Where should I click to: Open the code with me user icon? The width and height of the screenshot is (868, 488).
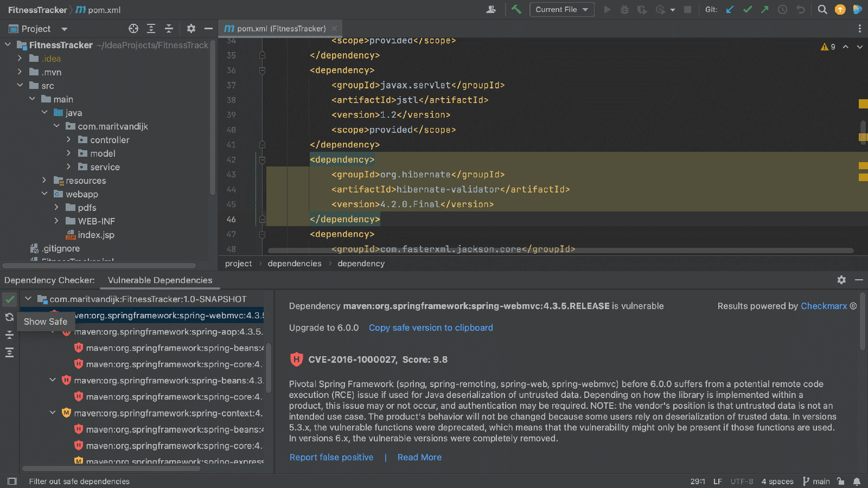491,9
